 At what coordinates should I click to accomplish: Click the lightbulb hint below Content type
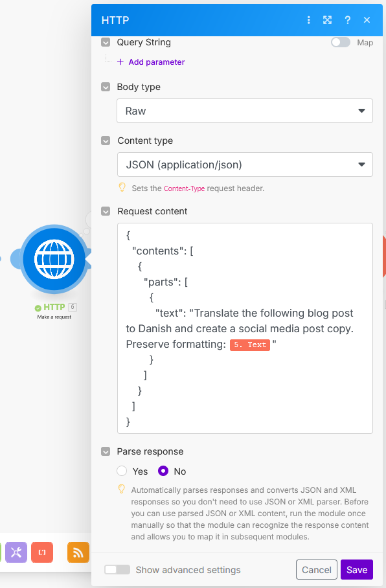[122, 188]
